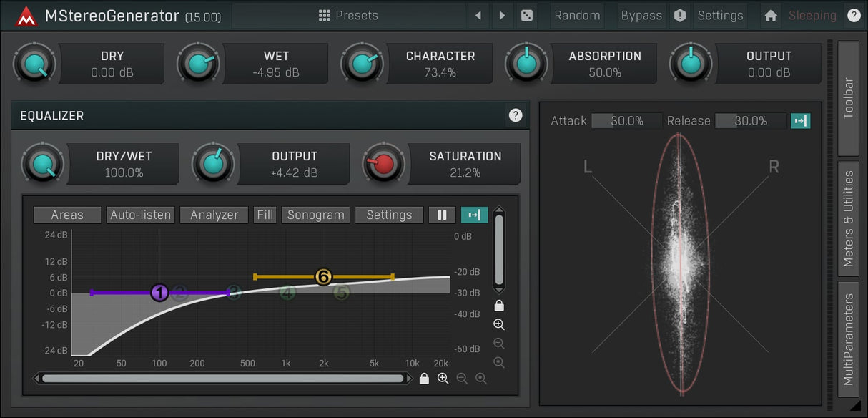Load the next preset arrow
868x418 pixels.
click(502, 16)
